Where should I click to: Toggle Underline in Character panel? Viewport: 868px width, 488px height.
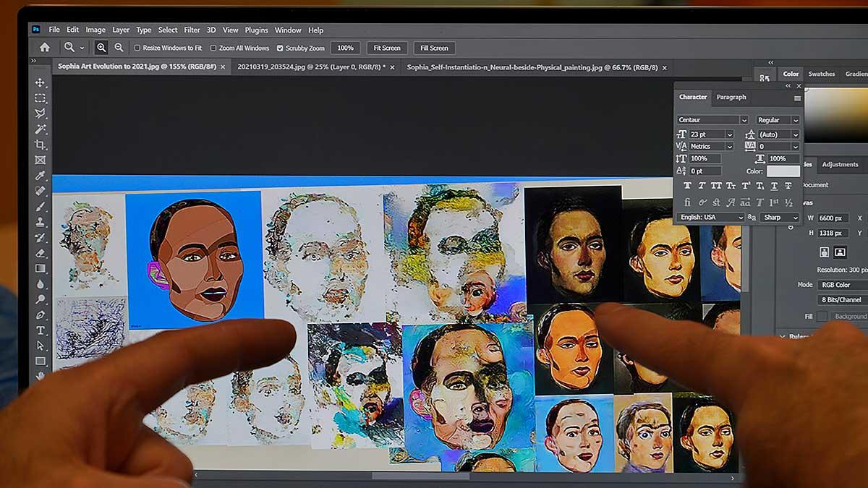774,186
